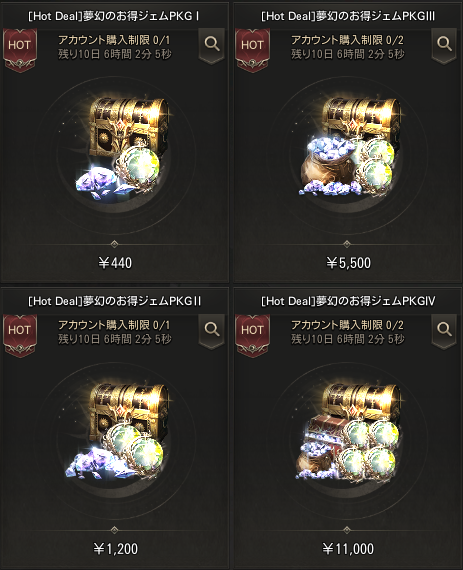Open preview magnifier for PKG III
This screenshot has height=570, width=463.
click(444, 46)
